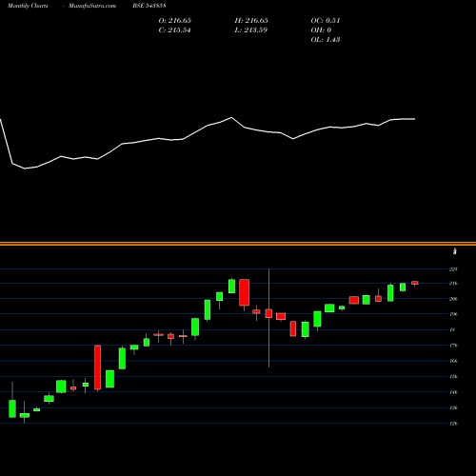The width and height of the screenshot is (476, 476).
Task: Click the 176 price axis label
Action: [x=453, y=346]
